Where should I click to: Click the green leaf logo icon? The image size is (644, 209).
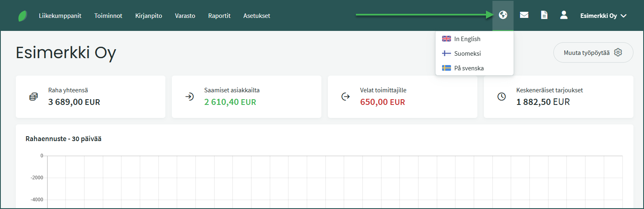[x=23, y=16]
